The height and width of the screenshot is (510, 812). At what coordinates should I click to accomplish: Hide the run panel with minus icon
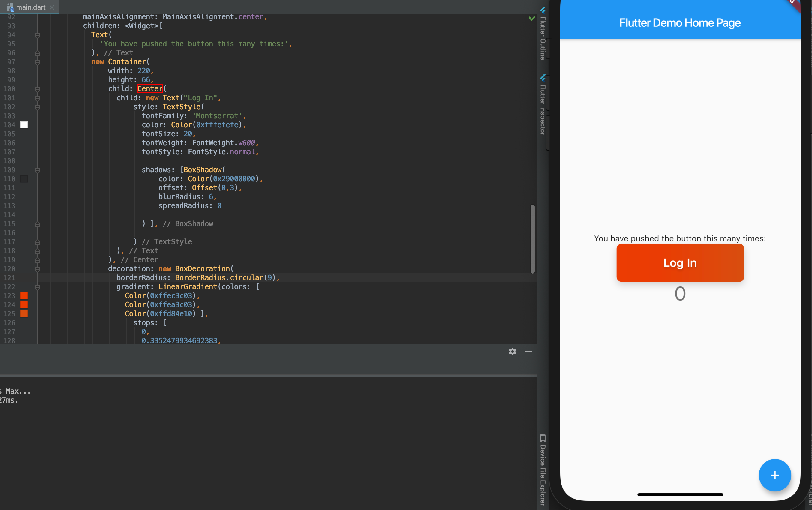(528, 352)
